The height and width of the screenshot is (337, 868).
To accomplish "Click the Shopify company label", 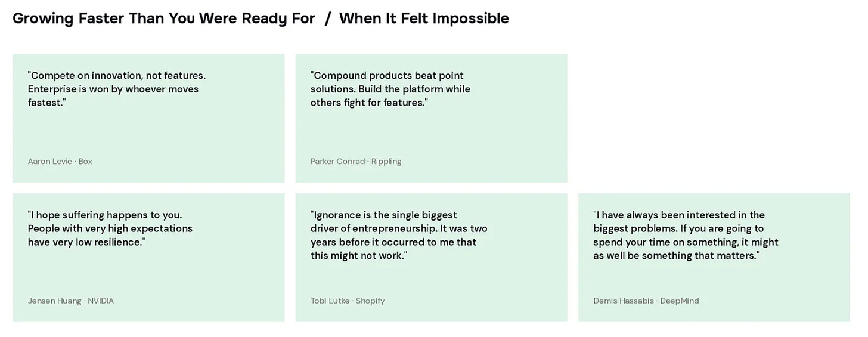I will tap(370, 301).
